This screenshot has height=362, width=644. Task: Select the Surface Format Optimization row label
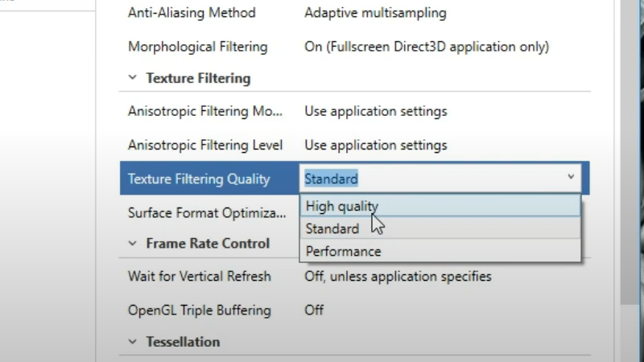[207, 213]
